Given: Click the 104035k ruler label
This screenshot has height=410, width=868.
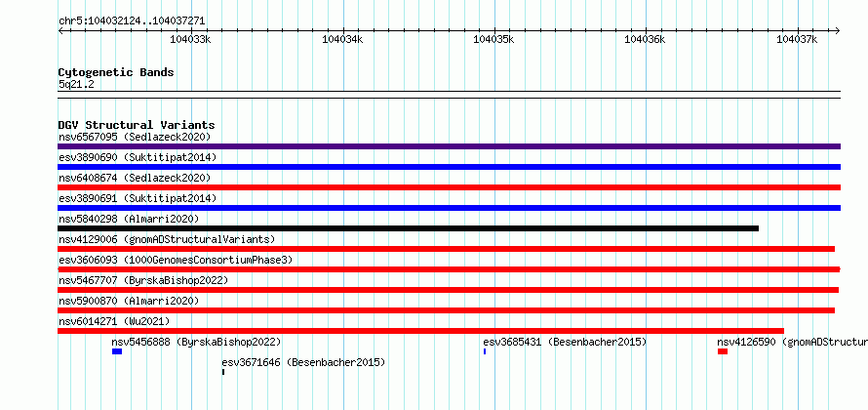Looking at the screenshot, I should (x=493, y=39).
